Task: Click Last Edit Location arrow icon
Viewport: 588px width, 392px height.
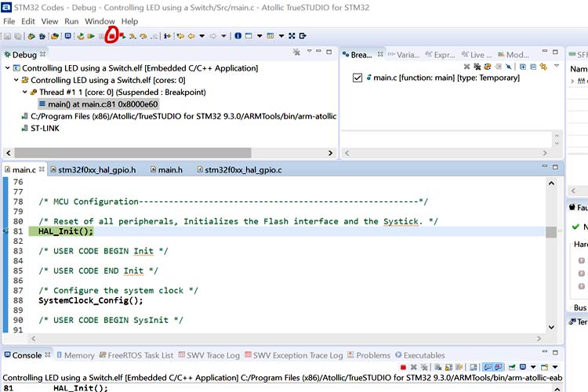Action: pos(180,36)
